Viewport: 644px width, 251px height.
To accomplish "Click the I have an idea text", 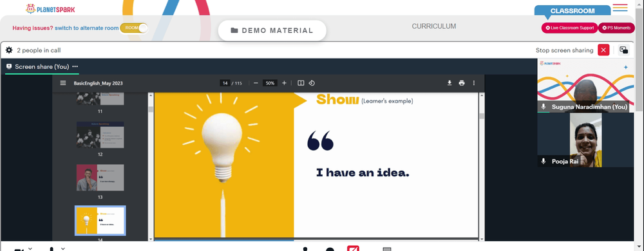I will tap(363, 172).
